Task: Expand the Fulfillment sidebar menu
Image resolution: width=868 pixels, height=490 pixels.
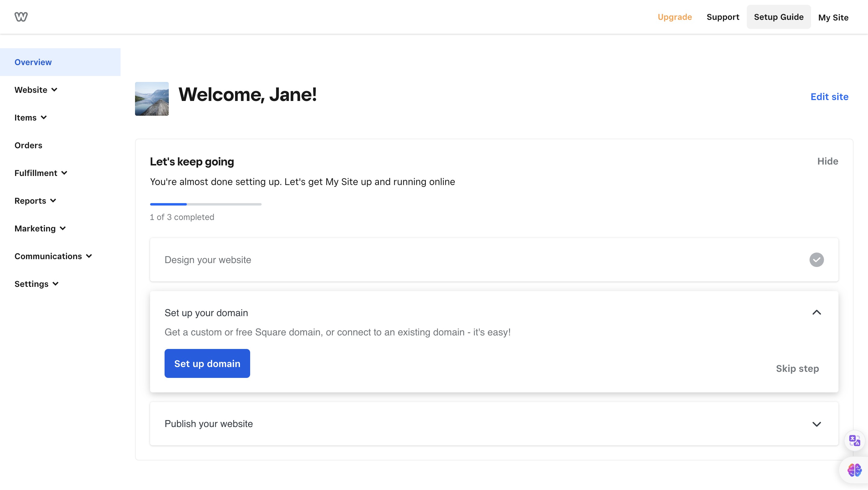Action: 41,173
